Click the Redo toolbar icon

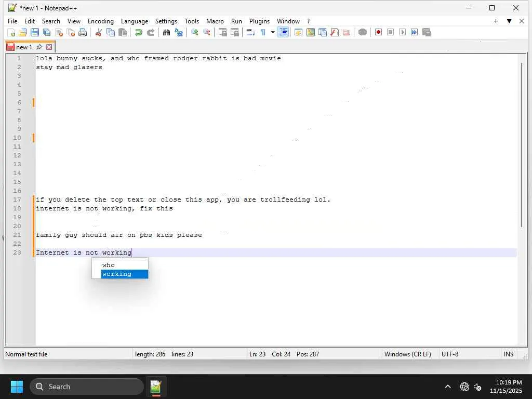[x=150, y=32]
